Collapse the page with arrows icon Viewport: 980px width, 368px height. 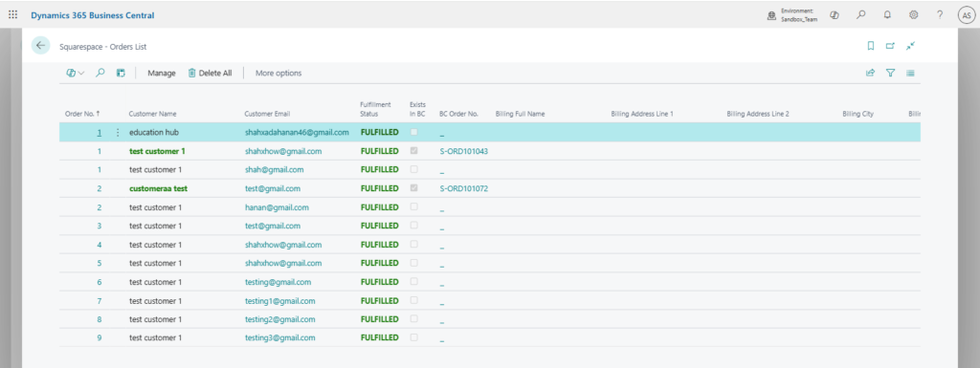(911, 46)
